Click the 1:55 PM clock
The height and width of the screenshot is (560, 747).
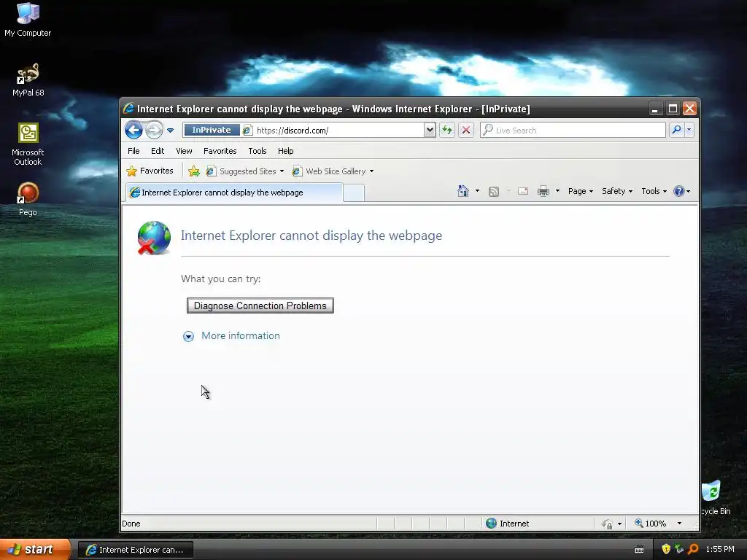pyautogui.click(x=720, y=550)
